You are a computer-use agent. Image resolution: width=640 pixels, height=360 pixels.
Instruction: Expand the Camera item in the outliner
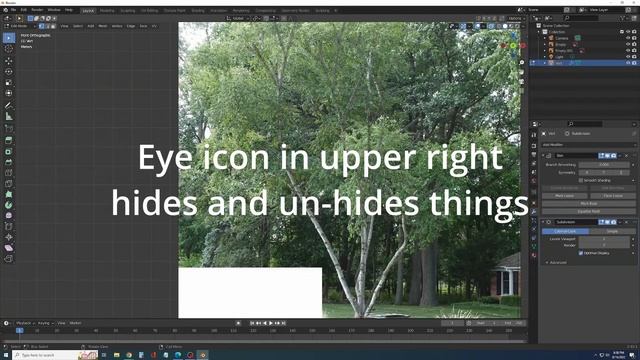pyautogui.click(x=545, y=38)
